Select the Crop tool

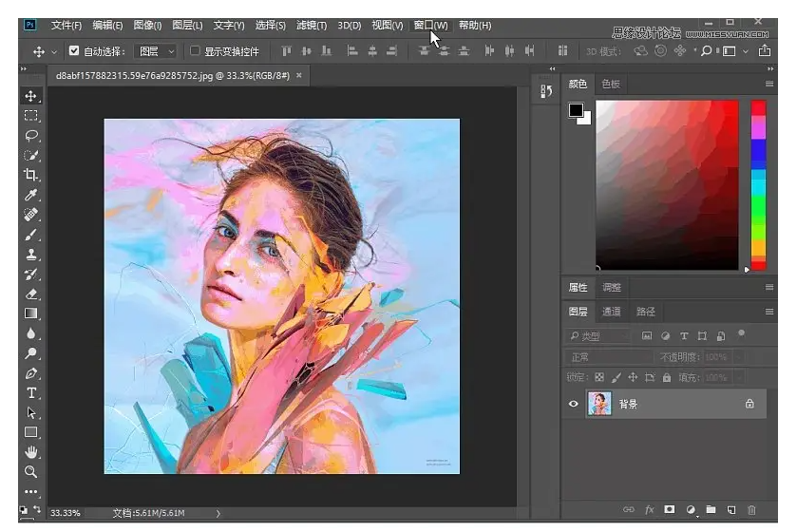31,175
